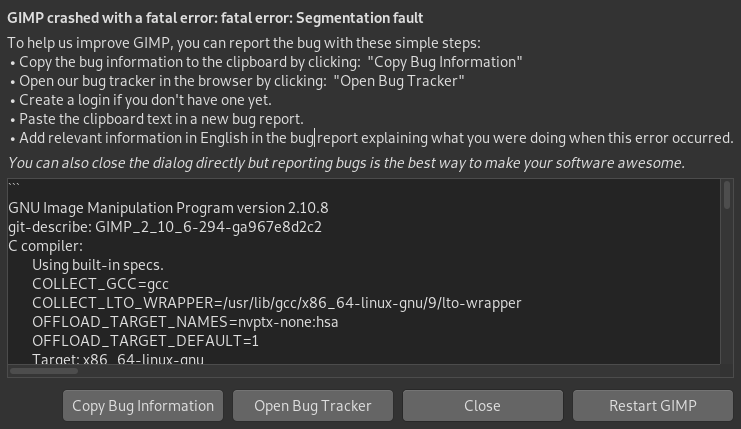Click the git-describe line in the debug log
The width and height of the screenshot is (741, 429).
pos(165,227)
